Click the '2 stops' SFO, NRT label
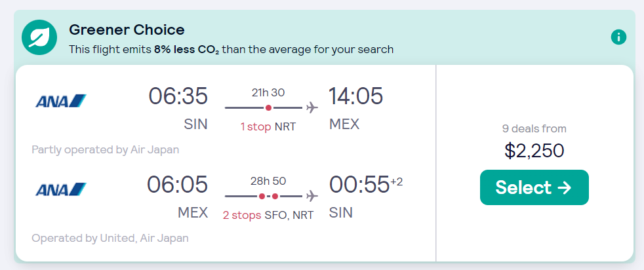644x270 pixels. tap(268, 215)
